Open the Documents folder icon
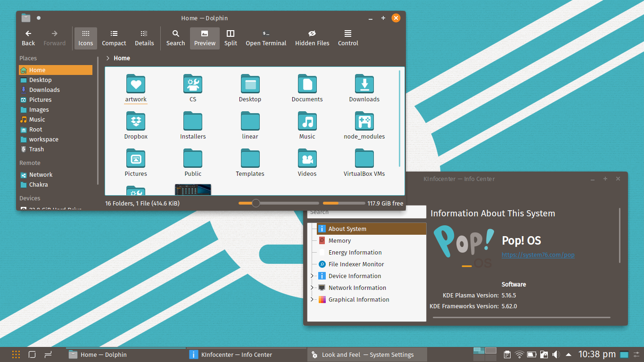This screenshot has width=644, height=362. pos(307,84)
